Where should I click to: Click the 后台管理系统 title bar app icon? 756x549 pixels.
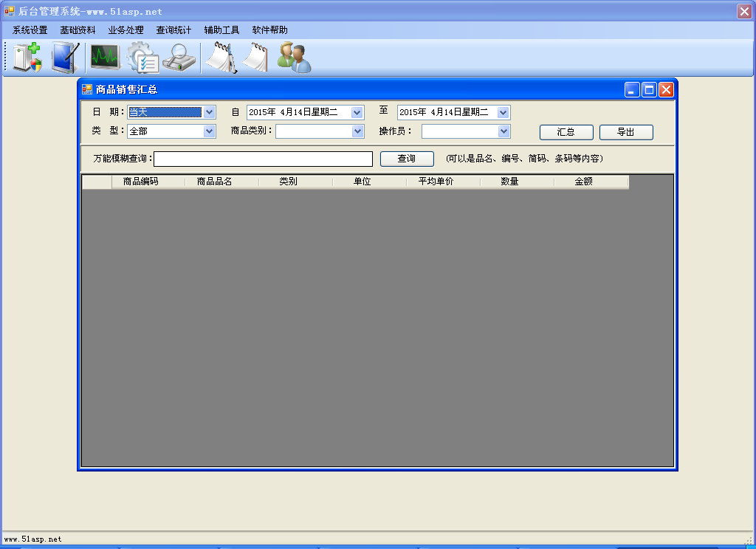pos(9,10)
